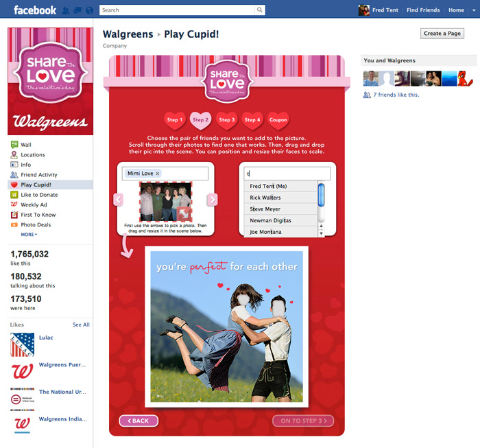Click the Like to Donate icon
This screenshot has width=480, height=448.
click(14, 195)
